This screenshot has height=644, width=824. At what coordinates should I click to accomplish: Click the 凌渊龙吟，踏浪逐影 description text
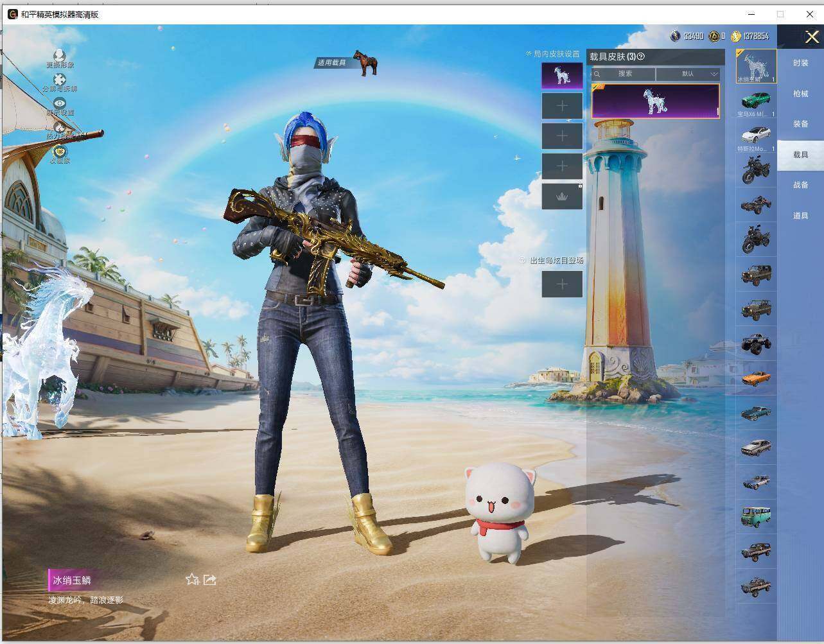click(x=86, y=600)
